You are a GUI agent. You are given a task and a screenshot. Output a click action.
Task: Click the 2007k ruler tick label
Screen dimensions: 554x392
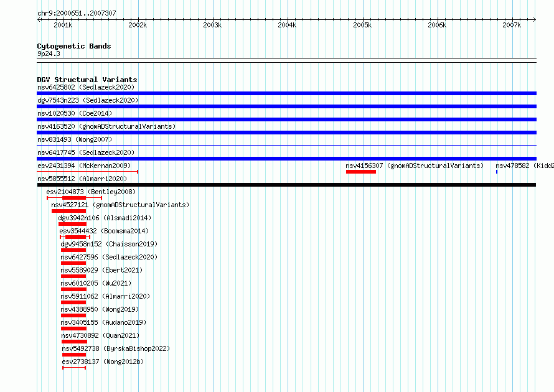tap(512, 25)
